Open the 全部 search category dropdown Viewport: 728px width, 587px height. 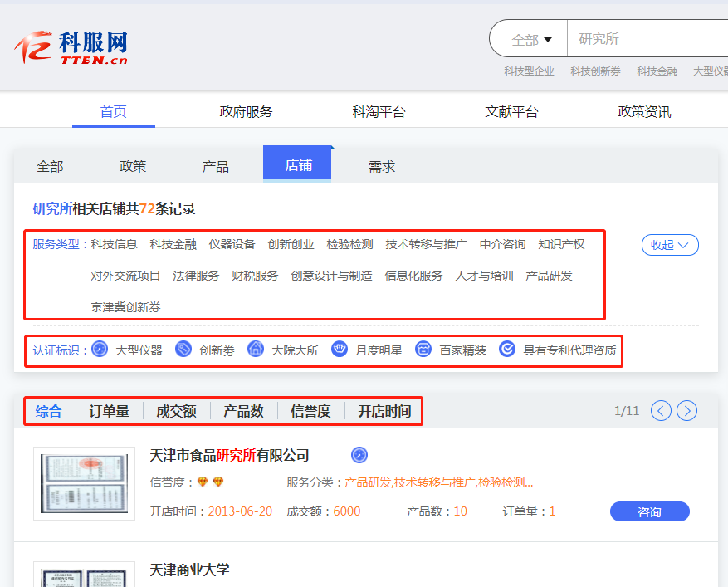pyautogui.click(x=531, y=40)
